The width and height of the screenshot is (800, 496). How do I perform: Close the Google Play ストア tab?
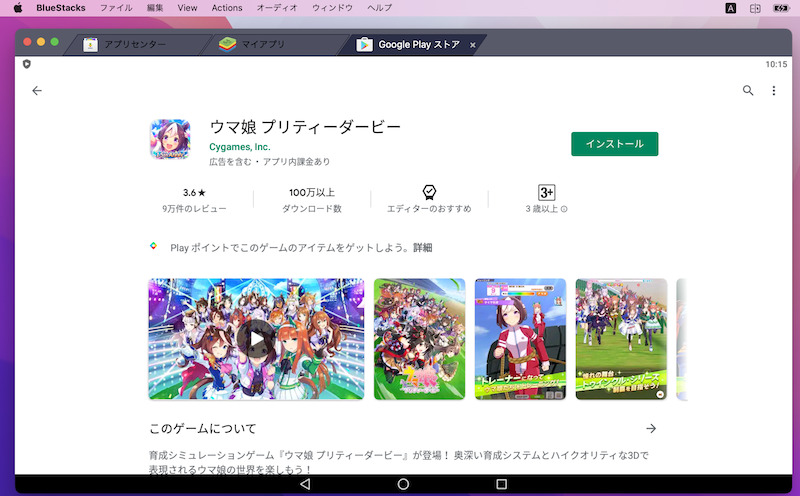(x=472, y=45)
